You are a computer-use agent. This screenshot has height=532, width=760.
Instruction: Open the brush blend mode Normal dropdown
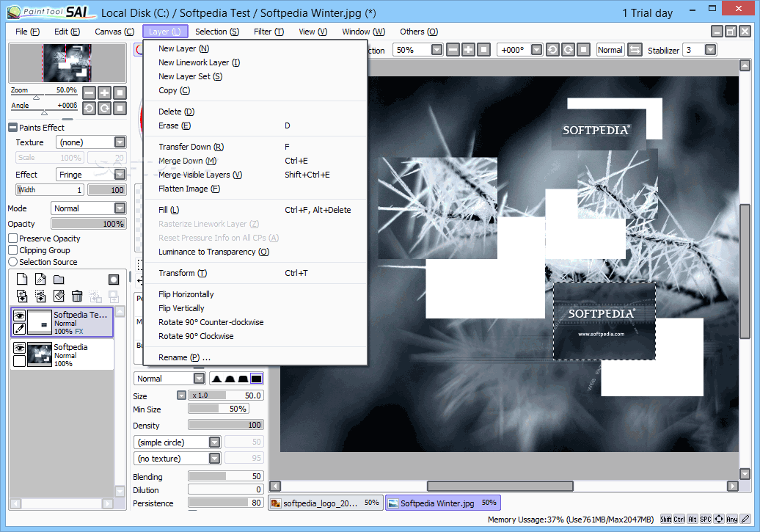coord(199,378)
